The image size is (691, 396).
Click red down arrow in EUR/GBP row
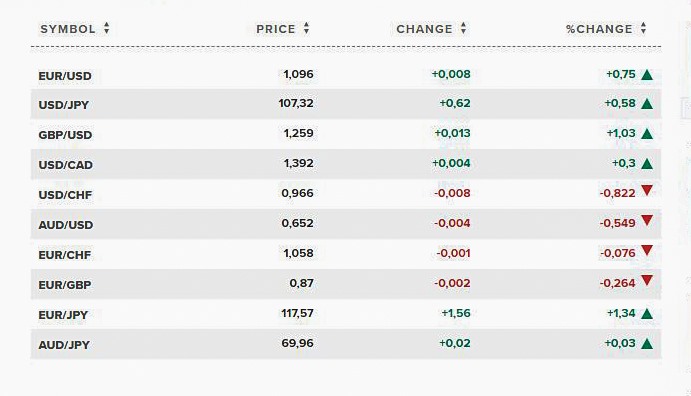pos(647,280)
